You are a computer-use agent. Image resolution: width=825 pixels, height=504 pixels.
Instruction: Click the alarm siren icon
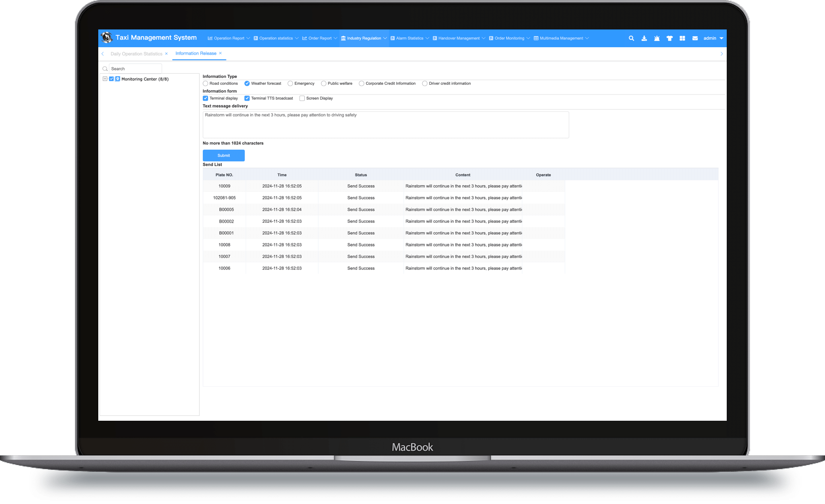coord(657,38)
